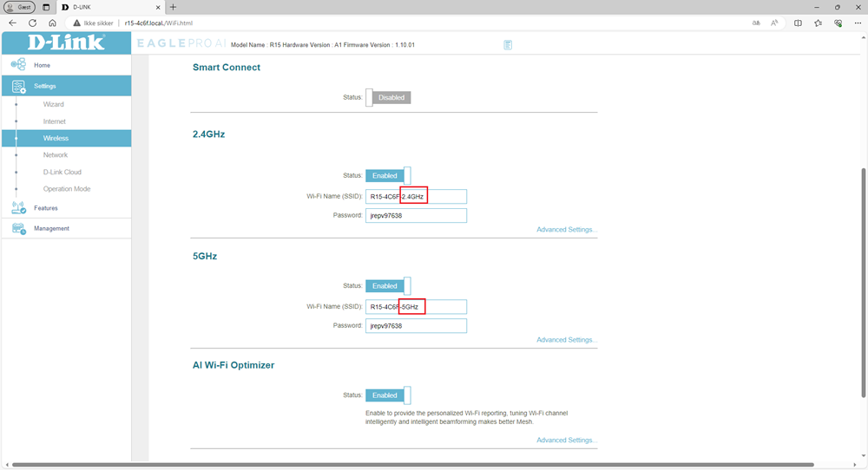Click the Home sidebar icon
This screenshot has height=470, width=868.
tap(18, 64)
